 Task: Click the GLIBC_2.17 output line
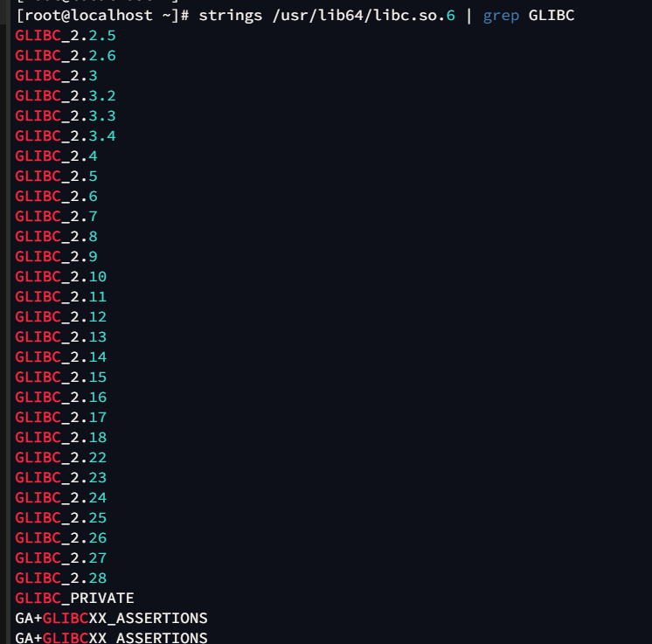click(60, 418)
